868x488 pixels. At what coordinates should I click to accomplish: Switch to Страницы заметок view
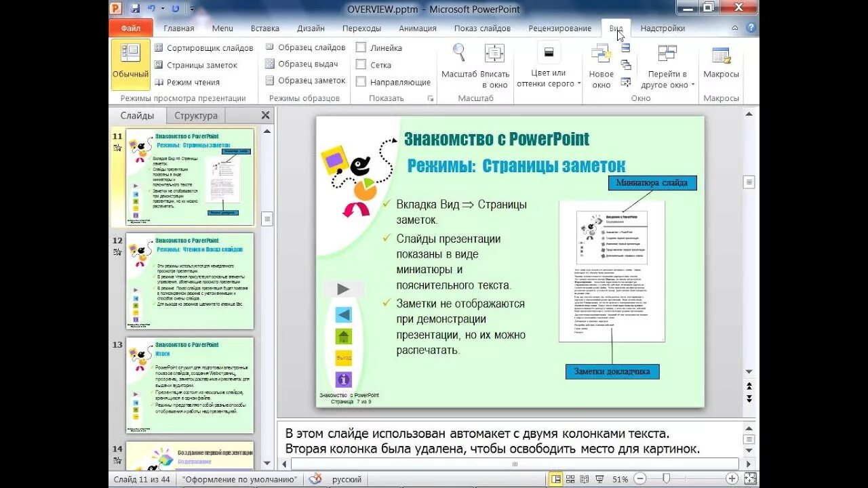pyautogui.click(x=196, y=65)
